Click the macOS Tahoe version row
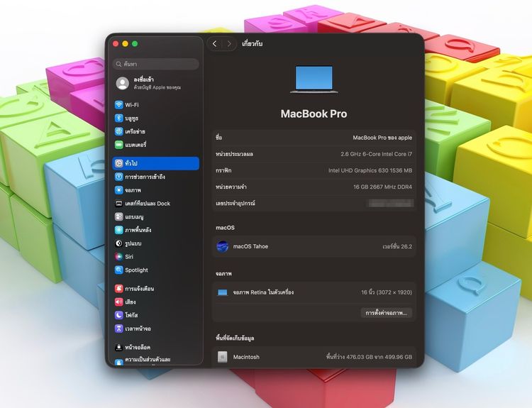This screenshot has height=408, width=532. [314, 246]
